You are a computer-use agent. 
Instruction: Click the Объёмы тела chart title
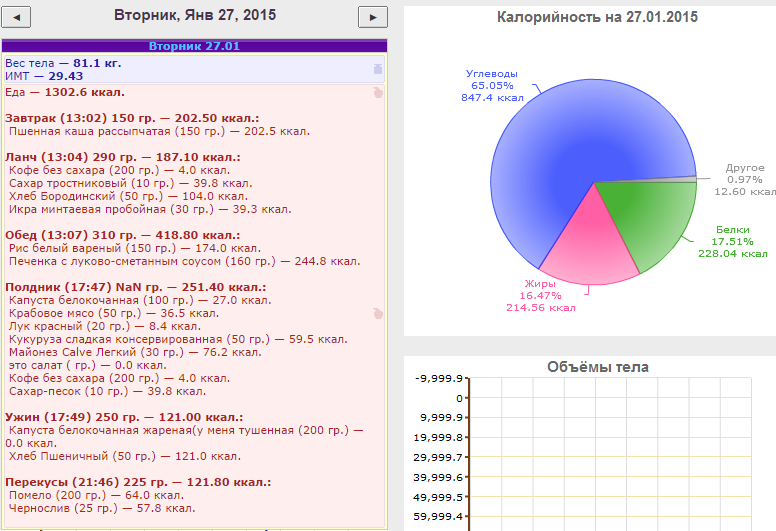[x=598, y=367]
